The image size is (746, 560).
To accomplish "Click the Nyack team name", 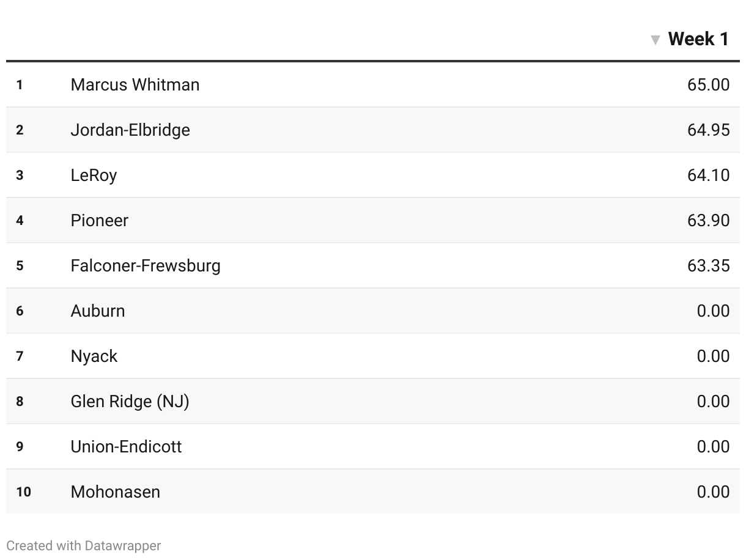I will pyautogui.click(x=94, y=356).
